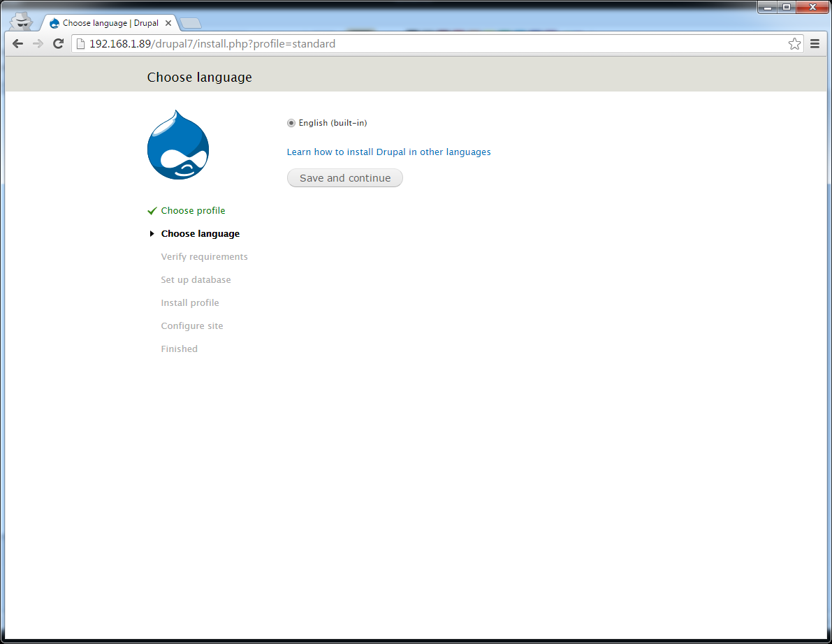Open the Learn how to install Drupal link
Screen dimensions: 832x644
click(x=389, y=152)
